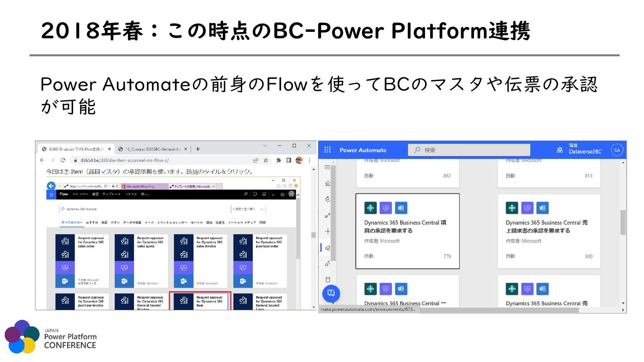Image resolution: width=644 pixels, height=362 pixels.
Task: Click the share page icon in address bar
Action: 256,160
